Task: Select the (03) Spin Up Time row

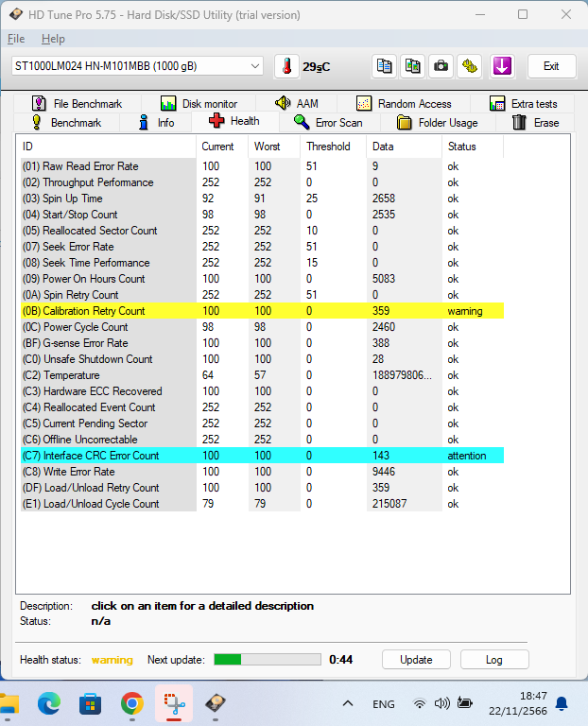Action: tap(262, 199)
